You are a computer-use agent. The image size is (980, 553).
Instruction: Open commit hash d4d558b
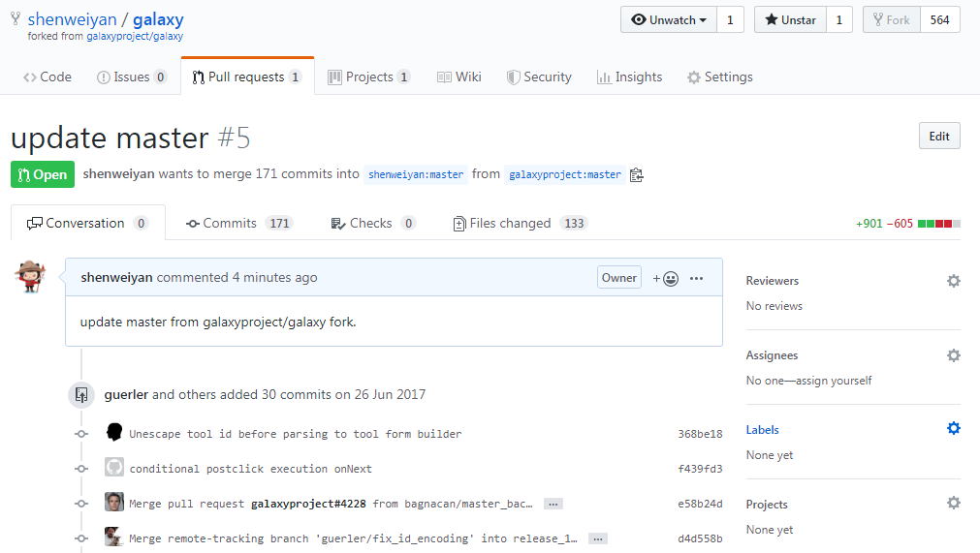(700, 538)
